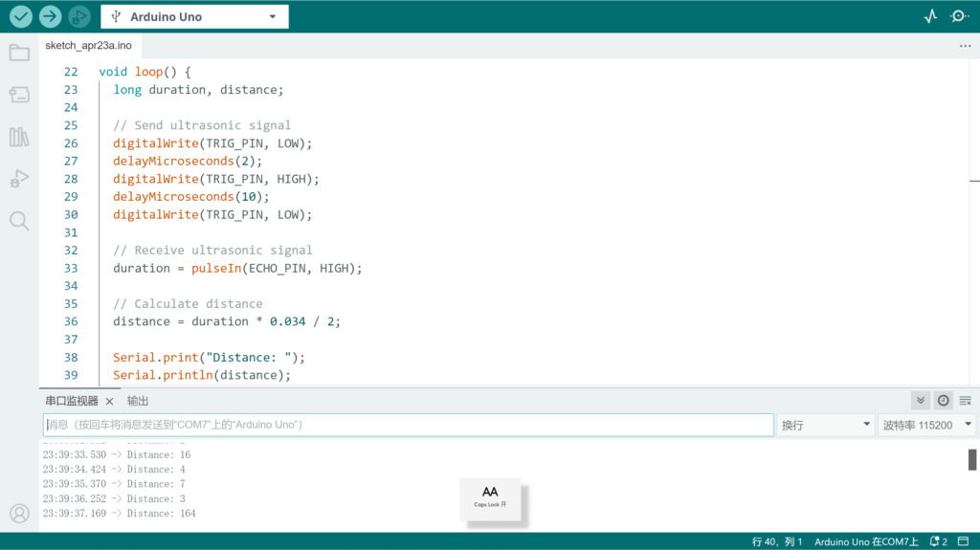Upload the sketch with the arrow button
Viewport: 980px width, 550px height.
click(x=50, y=16)
